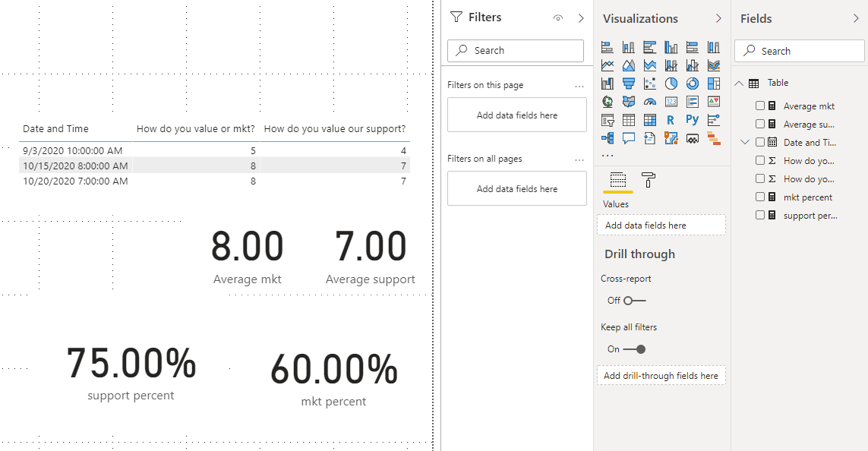Switch to the Format paint roller tab
This screenshot has width=868, height=451.
(x=649, y=180)
